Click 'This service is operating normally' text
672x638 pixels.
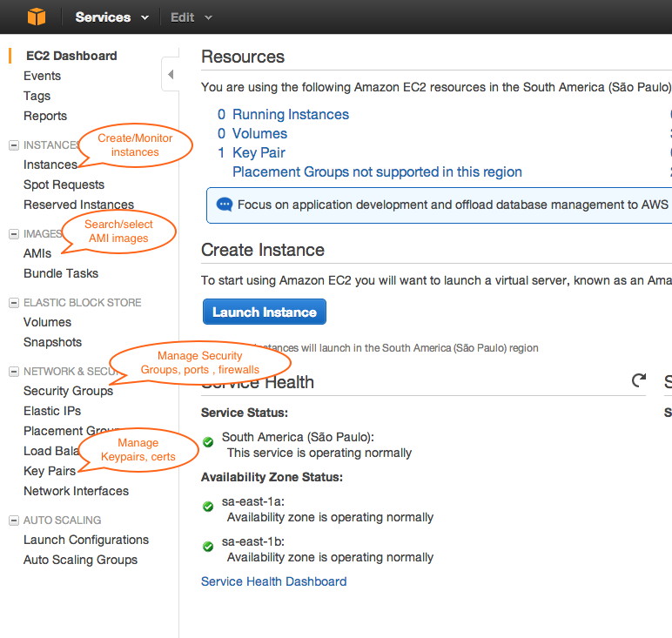click(x=319, y=453)
